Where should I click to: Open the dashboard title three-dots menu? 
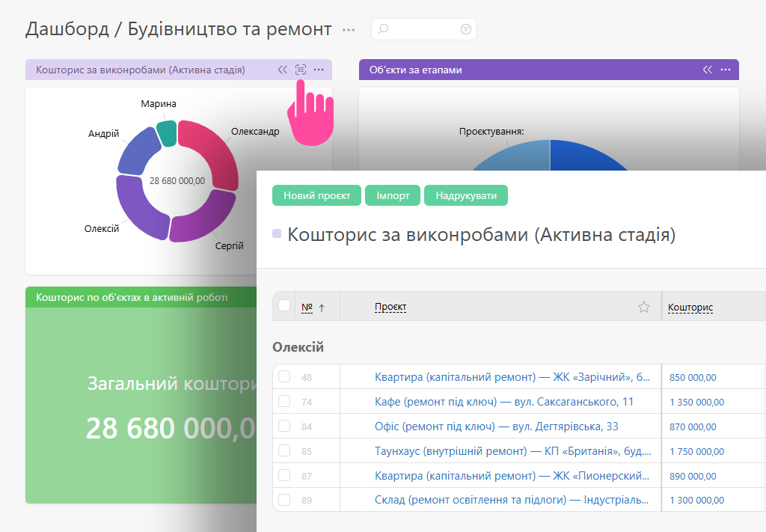click(349, 30)
